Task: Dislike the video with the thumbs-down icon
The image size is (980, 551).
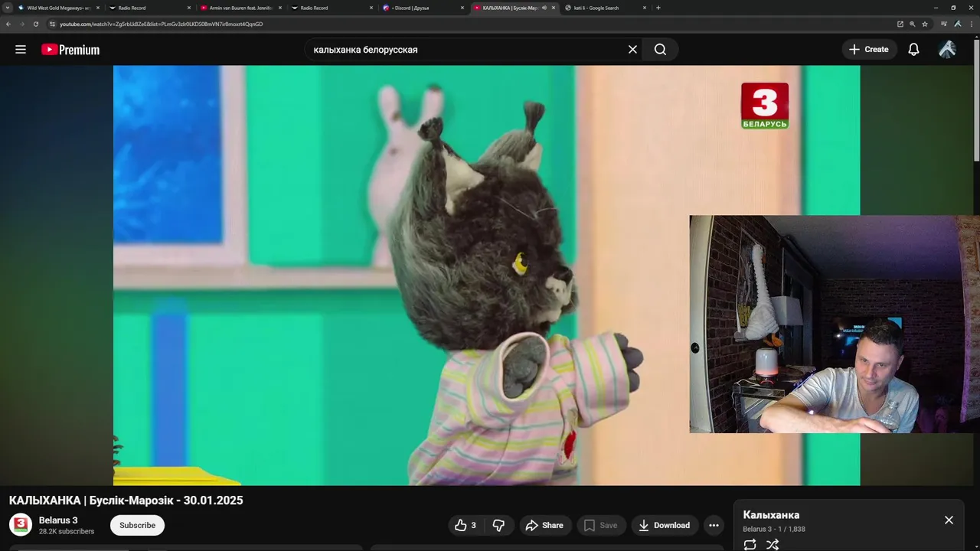Action: [498, 525]
